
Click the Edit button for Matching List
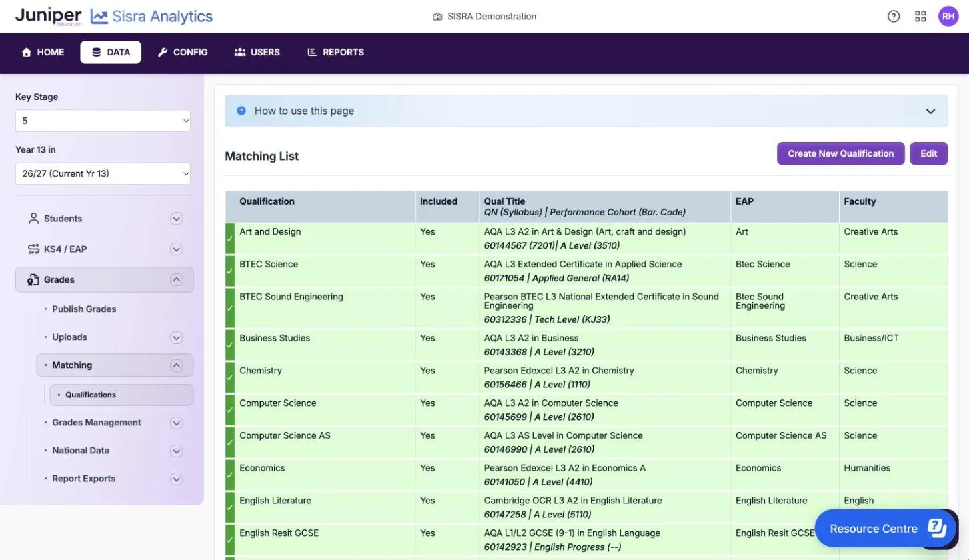928,153
